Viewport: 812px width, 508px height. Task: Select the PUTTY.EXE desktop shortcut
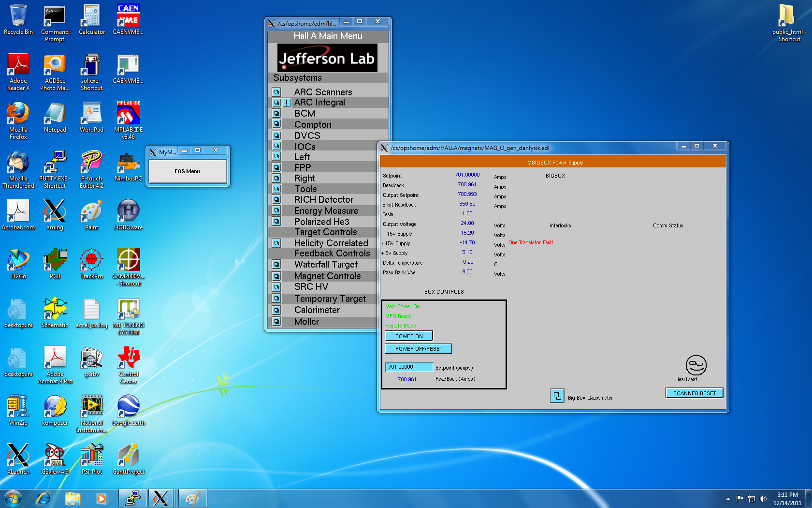pos(55,169)
